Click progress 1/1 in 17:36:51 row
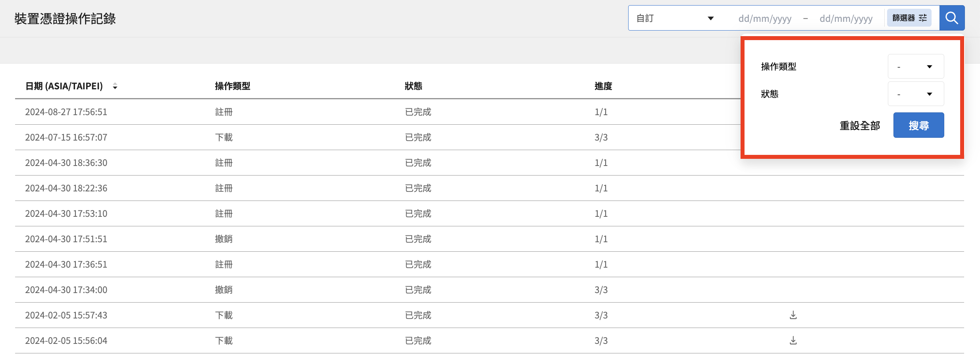980x355 pixels. click(x=601, y=264)
